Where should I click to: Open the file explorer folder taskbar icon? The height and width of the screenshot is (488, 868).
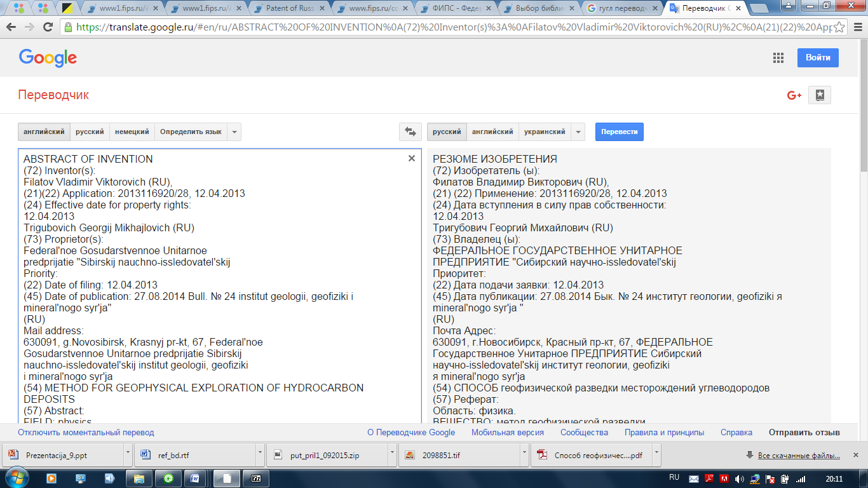tap(139, 478)
